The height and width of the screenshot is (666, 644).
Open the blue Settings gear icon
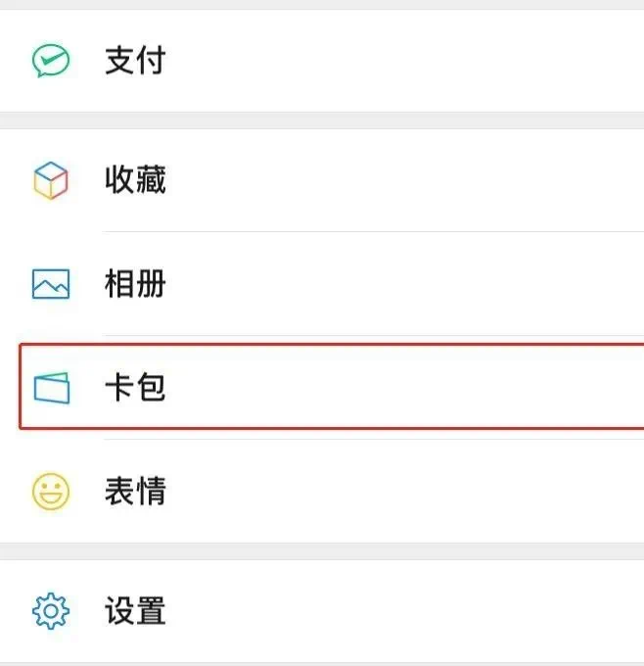click(50, 612)
